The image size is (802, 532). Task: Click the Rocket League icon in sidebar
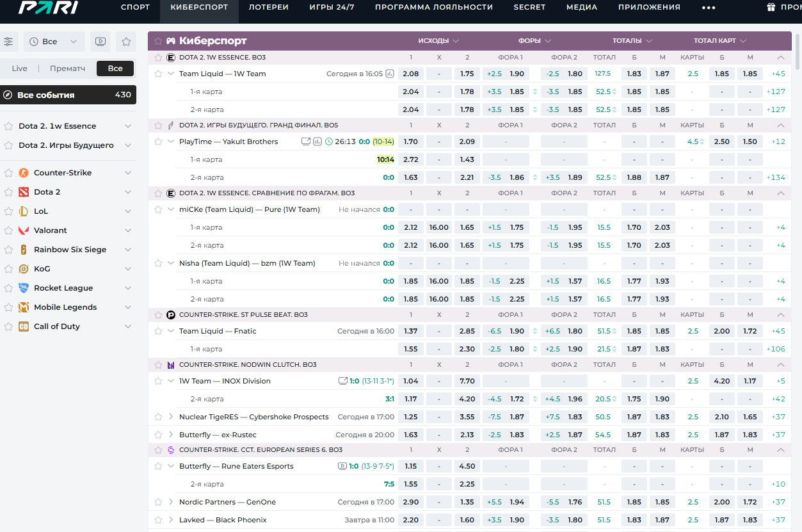(x=24, y=288)
